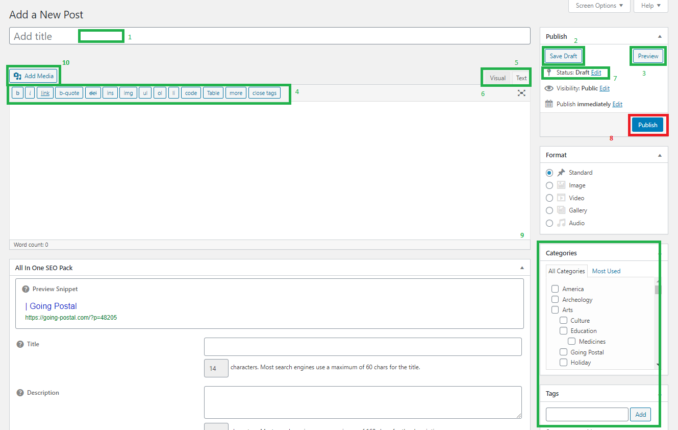678x430 pixels.
Task: Click the help icon next to Description
Action: 20,393
